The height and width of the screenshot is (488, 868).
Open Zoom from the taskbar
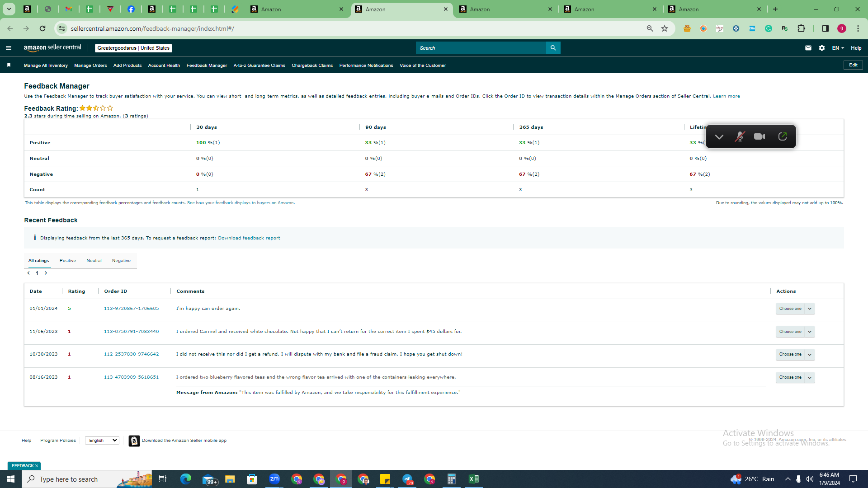pyautogui.click(x=274, y=479)
